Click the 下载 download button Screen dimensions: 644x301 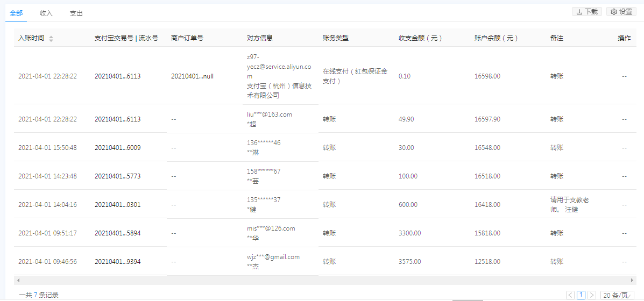(x=587, y=11)
